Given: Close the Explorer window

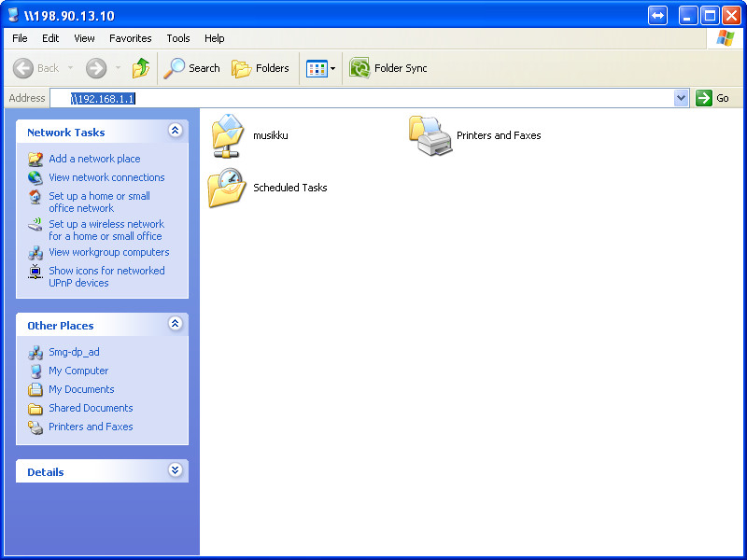Looking at the screenshot, I should pyautogui.click(x=731, y=16).
